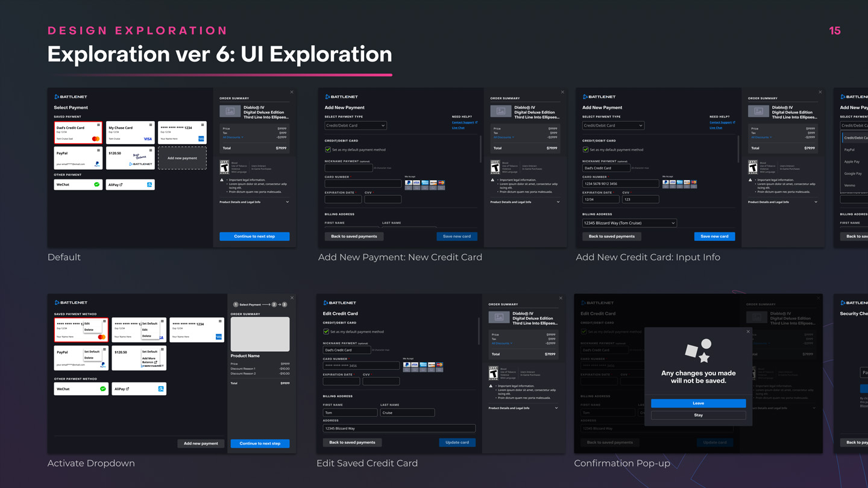Click Battlenet logo in Add New Payment: New Credit Card

tap(341, 96)
